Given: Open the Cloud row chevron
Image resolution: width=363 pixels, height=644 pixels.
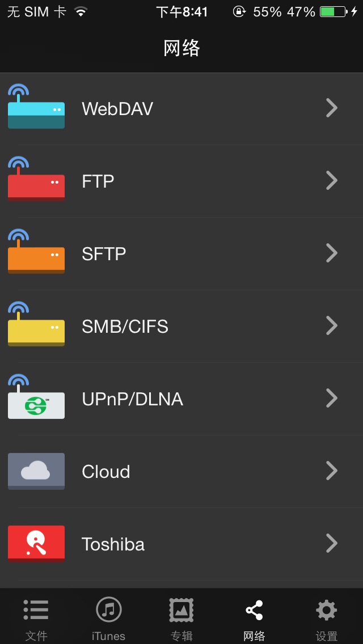Looking at the screenshot, I should [332, 471].
